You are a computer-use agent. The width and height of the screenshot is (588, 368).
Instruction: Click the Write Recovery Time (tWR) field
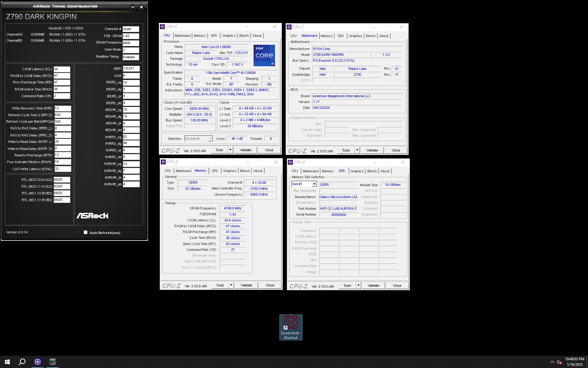tap(63, 108)
